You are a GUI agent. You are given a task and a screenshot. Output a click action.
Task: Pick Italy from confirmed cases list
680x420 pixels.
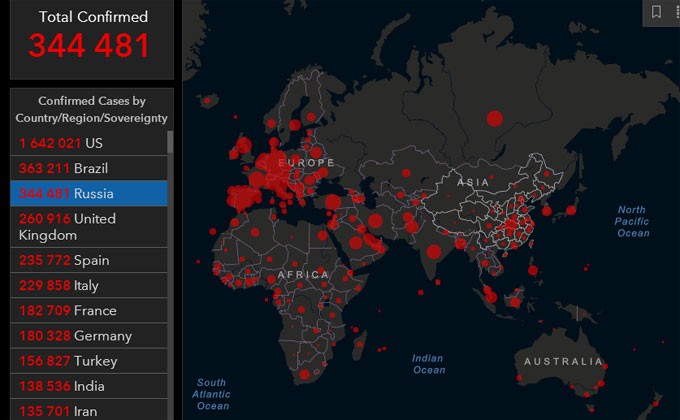coord(88,285)
